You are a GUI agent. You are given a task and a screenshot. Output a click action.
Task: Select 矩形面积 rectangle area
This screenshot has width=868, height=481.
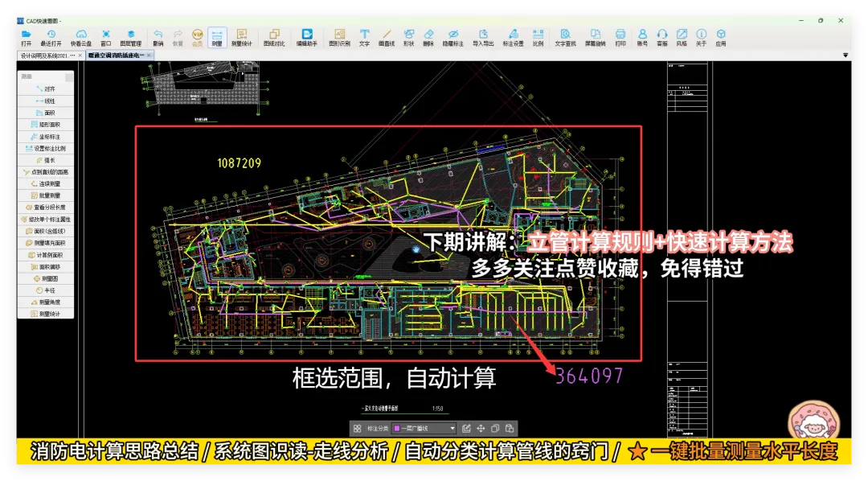45,125
